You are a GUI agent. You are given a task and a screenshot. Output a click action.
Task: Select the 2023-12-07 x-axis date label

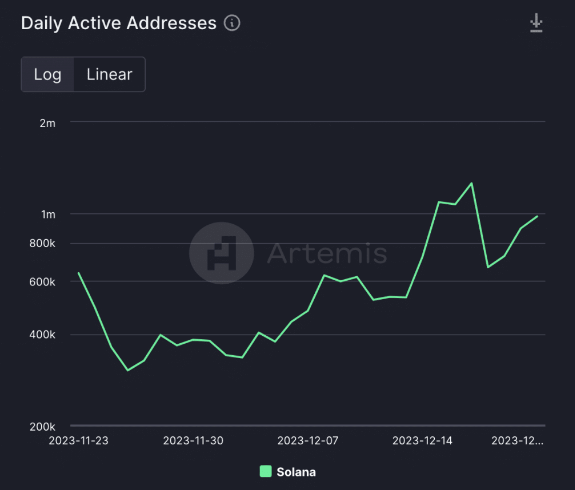click(308, 440)
